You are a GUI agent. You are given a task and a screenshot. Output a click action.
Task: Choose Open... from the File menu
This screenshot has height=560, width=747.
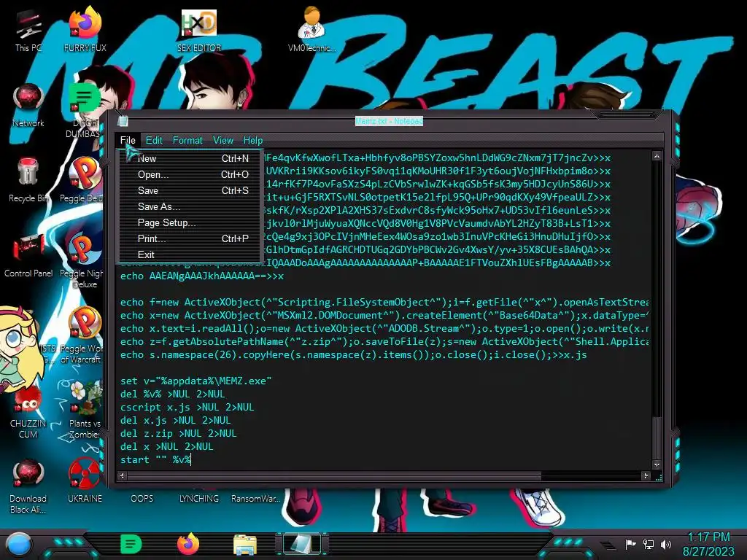coord(190,174)
